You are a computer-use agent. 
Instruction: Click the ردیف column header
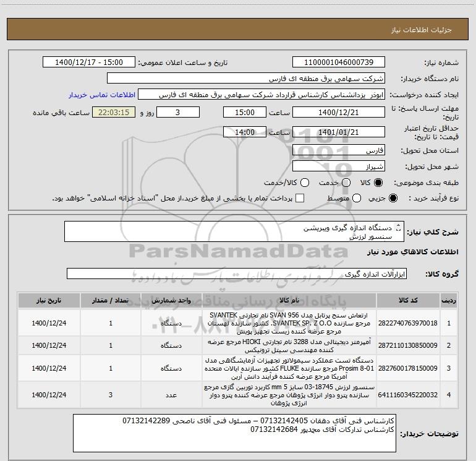pyautogui.click(x=449, y=301)
